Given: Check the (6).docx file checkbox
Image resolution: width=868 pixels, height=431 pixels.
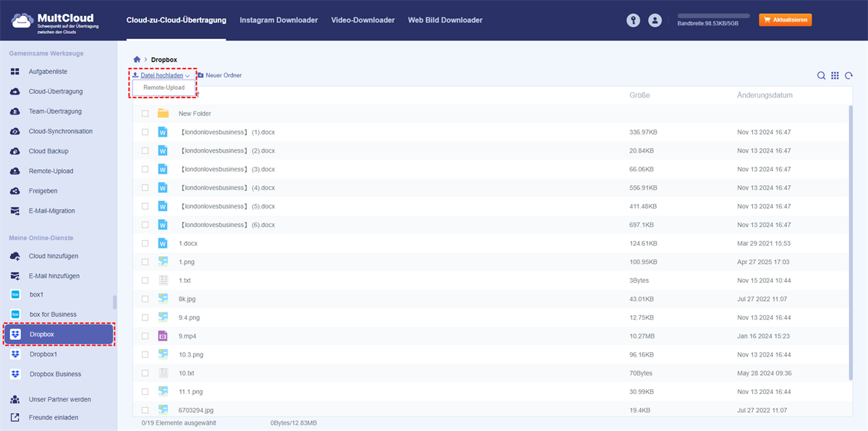Looking at the screenshot, I should coord(145,225).
